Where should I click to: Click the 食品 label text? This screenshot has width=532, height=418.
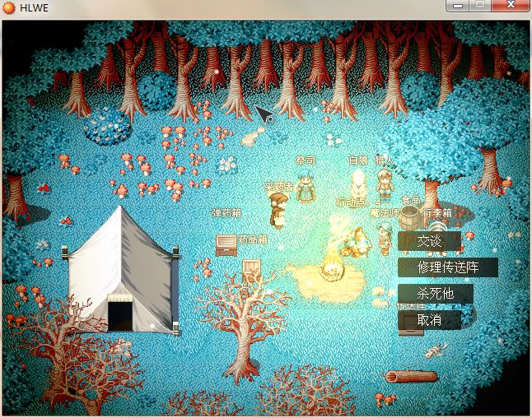point(411,200)
